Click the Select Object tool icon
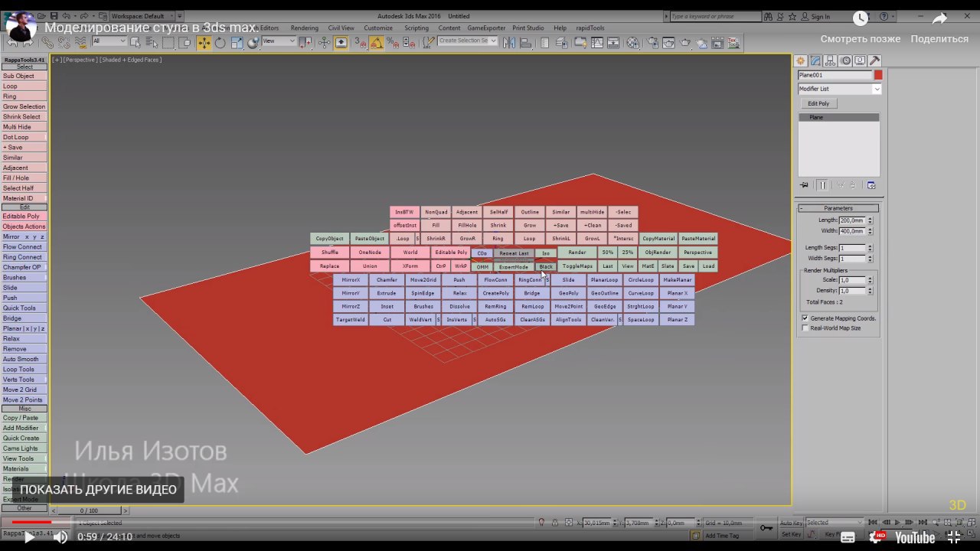This screenshot has width=980, height=551. pyautogui.click(x=134, y=43)
